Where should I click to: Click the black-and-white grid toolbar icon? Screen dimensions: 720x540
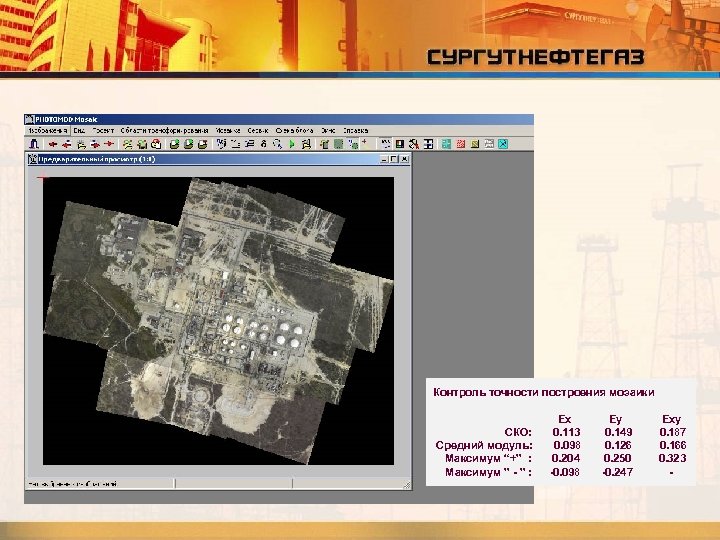[x=428, y=144]
